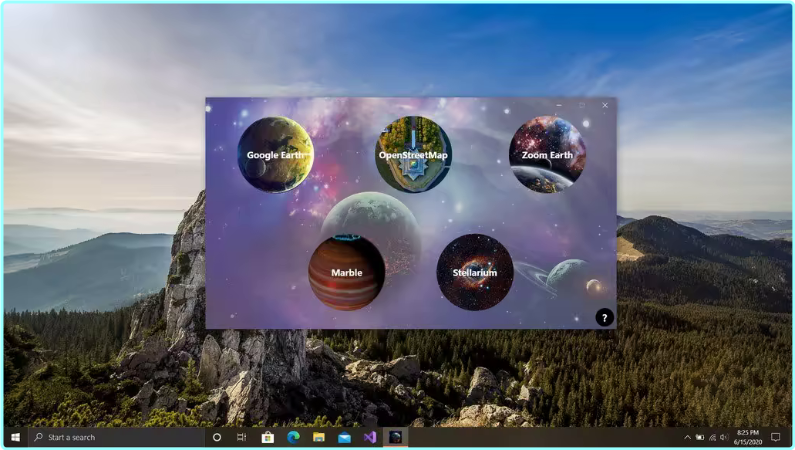Screen dimensions: 795x450
Task: Click the battery tray icon
Action: coord(700,437)
